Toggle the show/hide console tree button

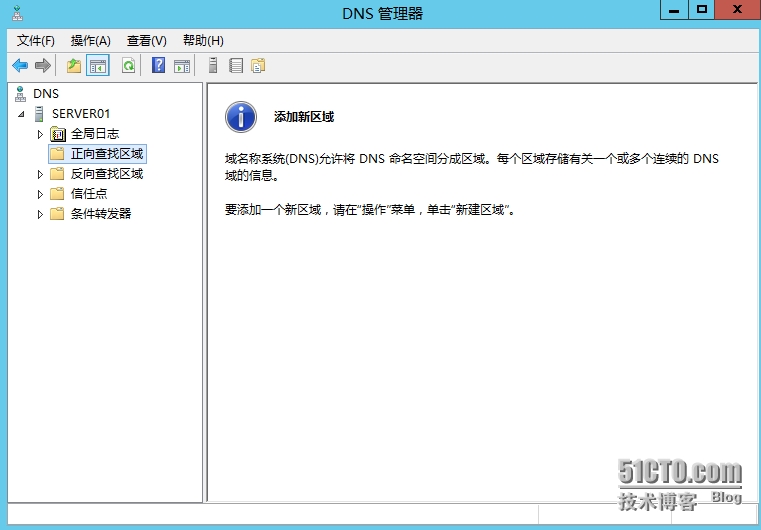tap(98, 66)
